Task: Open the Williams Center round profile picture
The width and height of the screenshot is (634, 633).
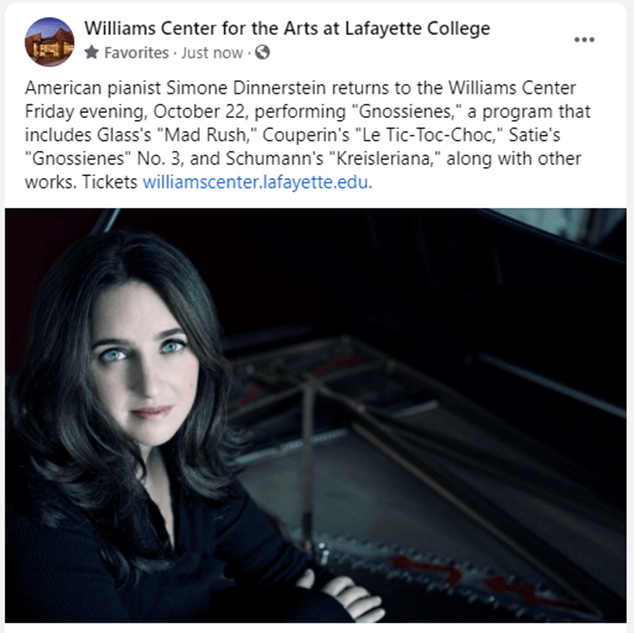Action: (x=49, y=42)
